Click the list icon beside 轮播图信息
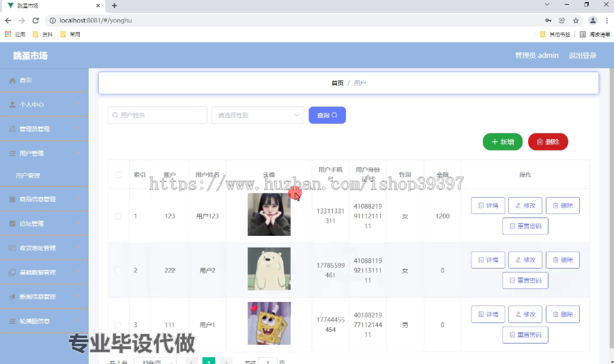Screen dimensions: 614x364 tap(12, 321)
